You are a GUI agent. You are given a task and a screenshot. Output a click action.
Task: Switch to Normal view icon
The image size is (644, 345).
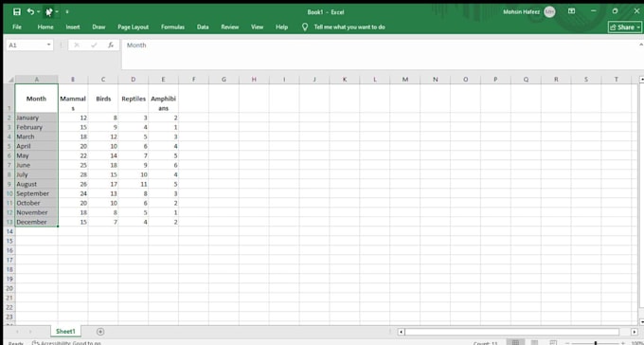(x=515, y=342)
